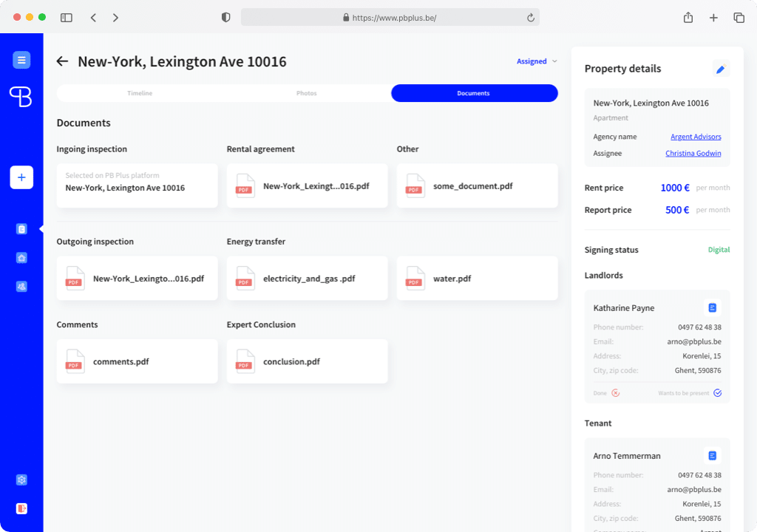The image size is (757, 532).
Task: Edit property details with the pencil icon
Action: [721, 69]
